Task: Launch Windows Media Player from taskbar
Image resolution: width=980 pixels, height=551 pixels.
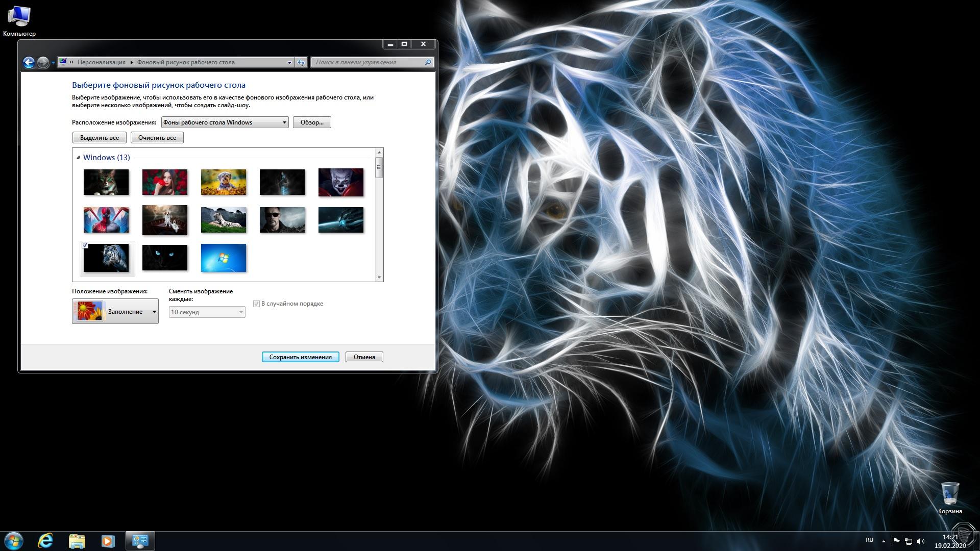Action: click(x=108, y=541)
